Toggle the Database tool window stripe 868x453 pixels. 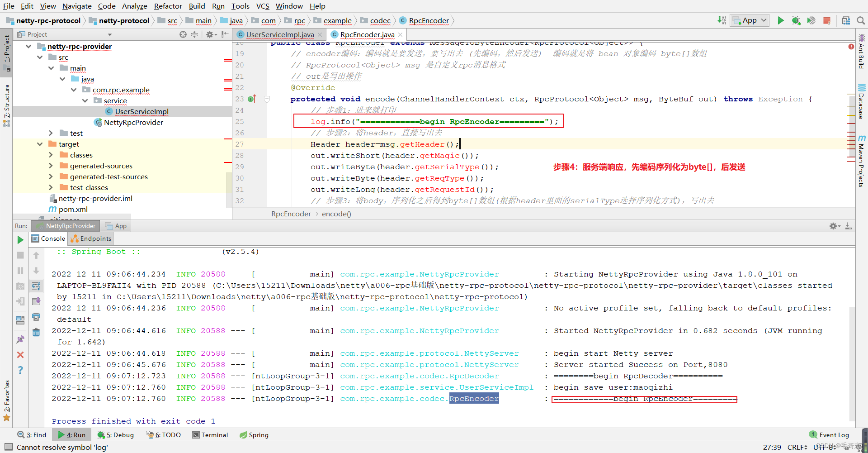[862, 102]
